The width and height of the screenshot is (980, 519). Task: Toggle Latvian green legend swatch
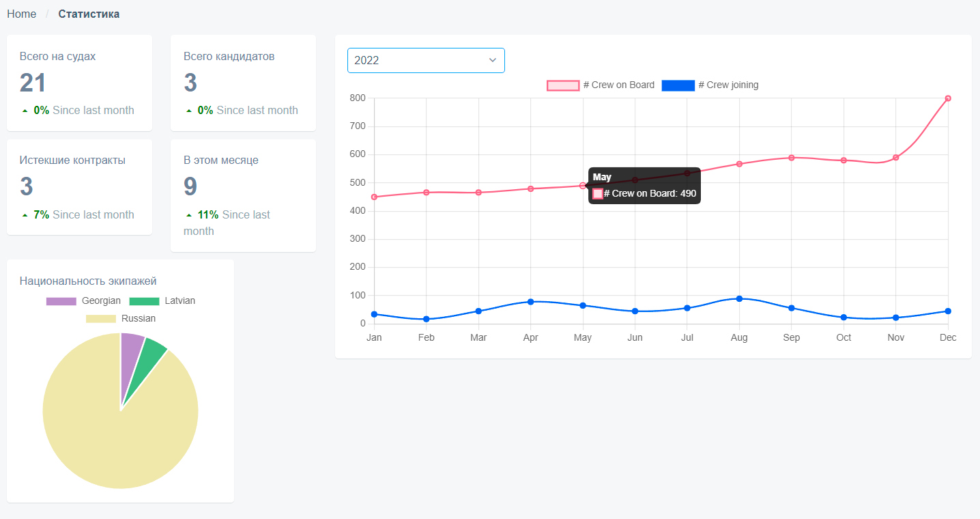pyautogui.click(x=144, y=301)
